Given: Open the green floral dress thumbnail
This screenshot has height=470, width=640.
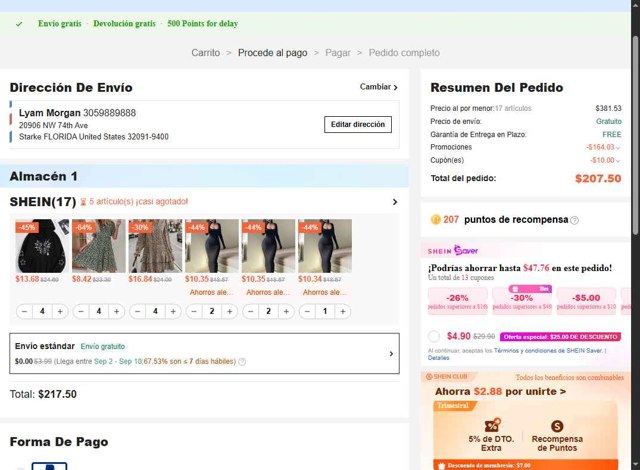Looking at the screenshot, I should 99,246.
